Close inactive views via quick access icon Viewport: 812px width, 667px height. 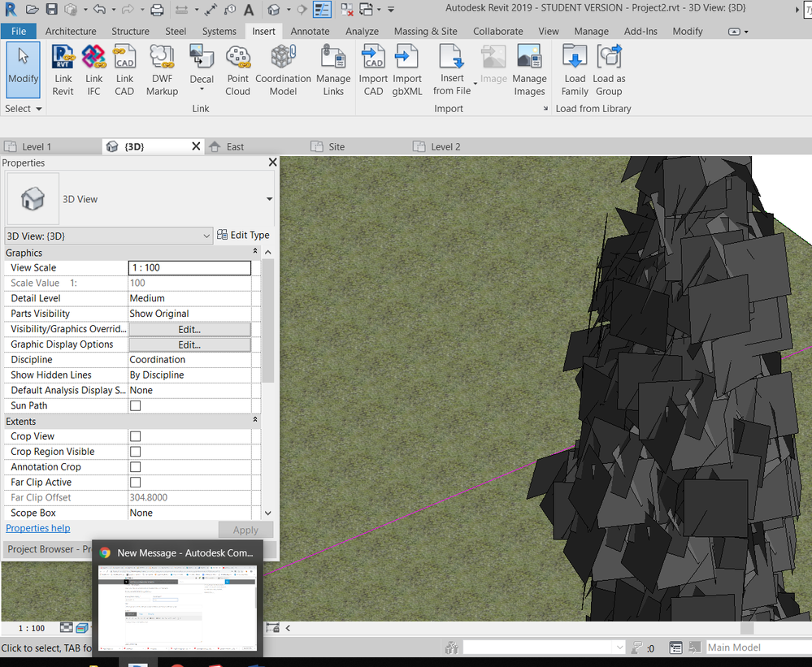pos(346,9)
